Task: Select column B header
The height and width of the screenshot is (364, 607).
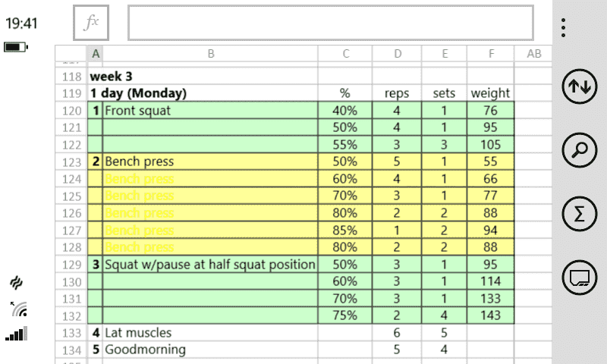Action: [210, 53]
